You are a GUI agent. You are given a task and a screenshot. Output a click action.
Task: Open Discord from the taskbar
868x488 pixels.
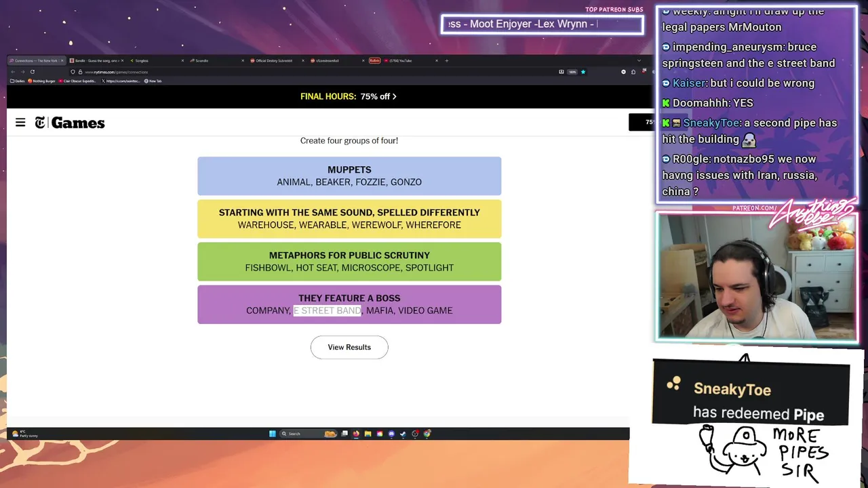coord(391,434)
